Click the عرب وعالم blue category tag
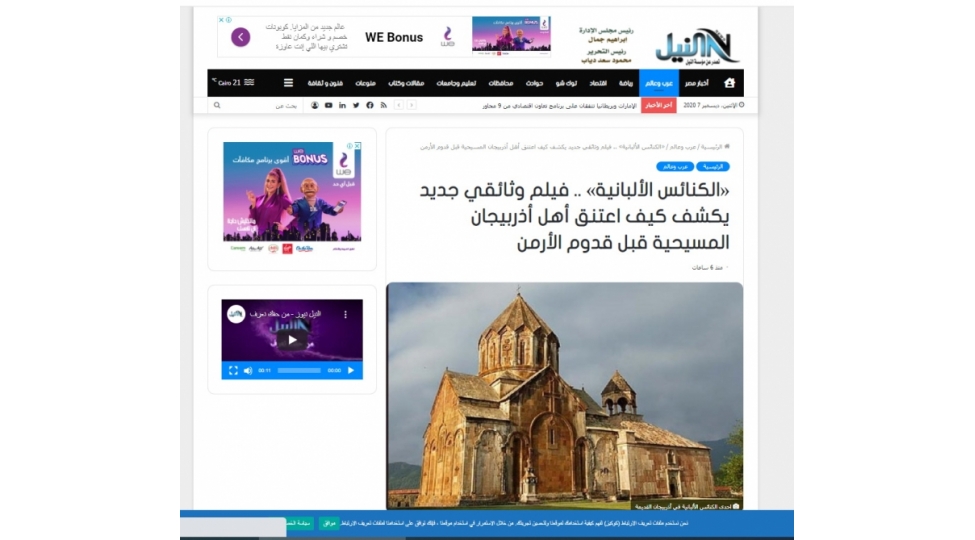 pyautogui.click(x=675, y=167)
